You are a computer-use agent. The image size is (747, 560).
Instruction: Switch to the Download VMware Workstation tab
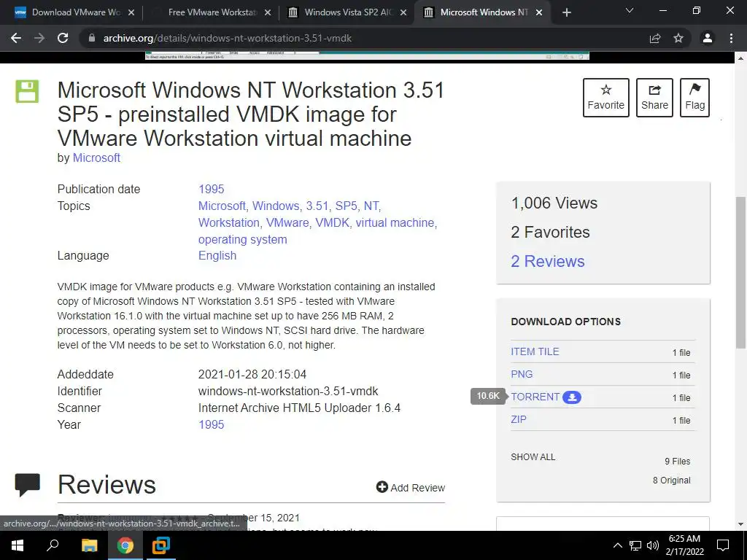point(75,12)
